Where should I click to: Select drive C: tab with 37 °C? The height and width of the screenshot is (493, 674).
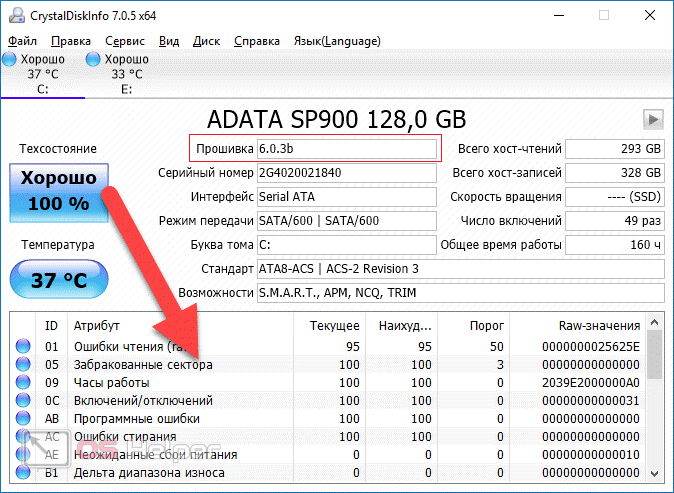click(43, 74)
